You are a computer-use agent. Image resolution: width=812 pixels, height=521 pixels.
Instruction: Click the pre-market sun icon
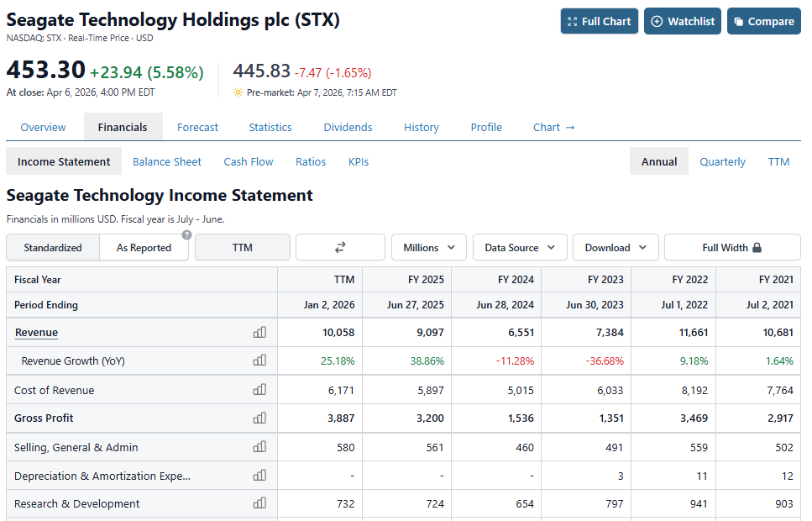pyautogui.click(x=238, y=92)
